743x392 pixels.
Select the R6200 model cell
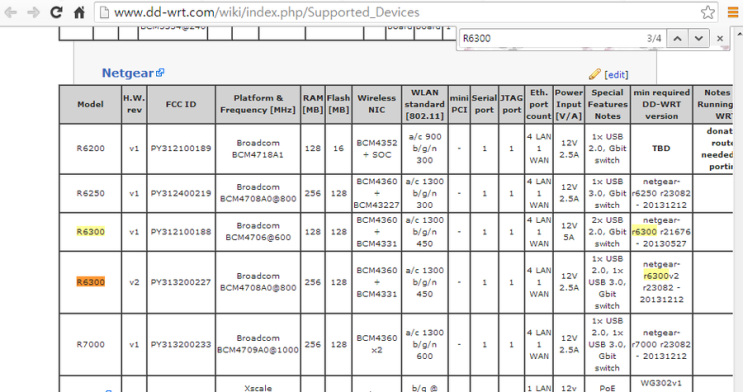coord(91,149)
